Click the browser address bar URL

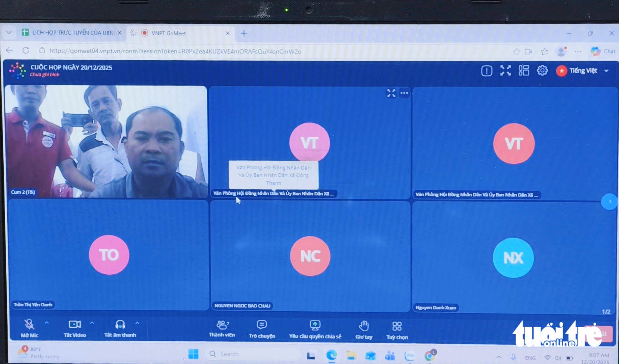[x=175, y=51]
